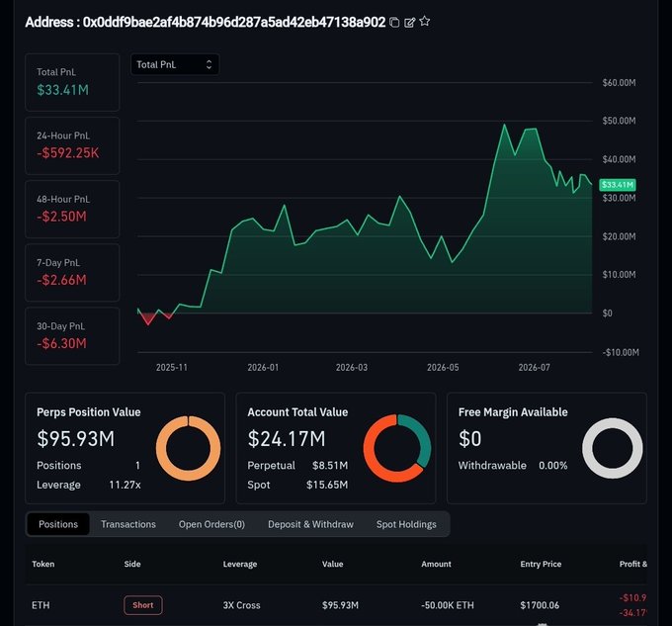
Task: Click the Short side badge for ETH
Action: (143, 605)
